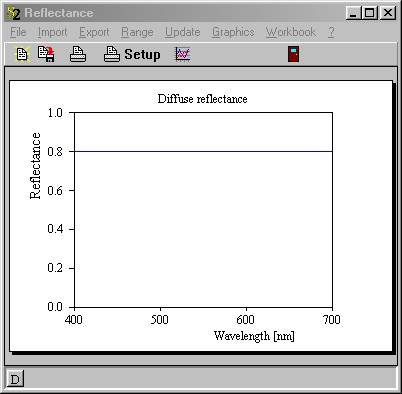Click the 0.0 tick label on y-axis
This screenshot has width=402, height=394.
point(55,307)
